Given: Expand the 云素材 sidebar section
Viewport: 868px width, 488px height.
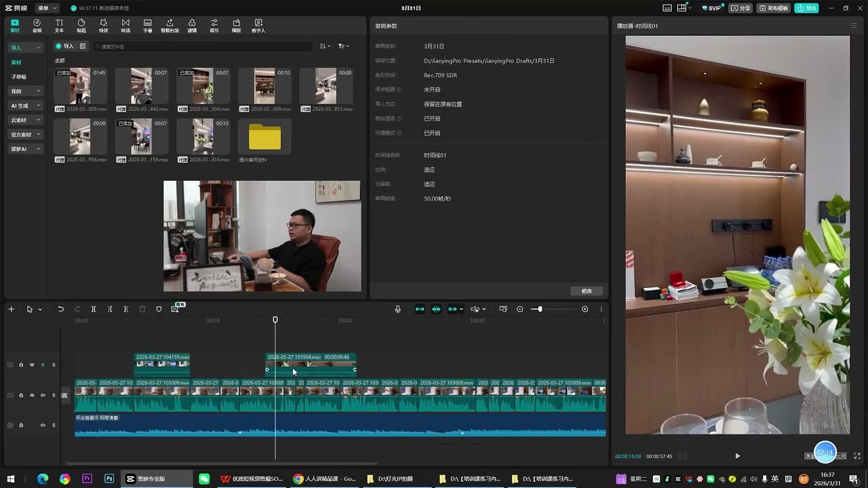Looking at the screenshot, I should (26, 120).
